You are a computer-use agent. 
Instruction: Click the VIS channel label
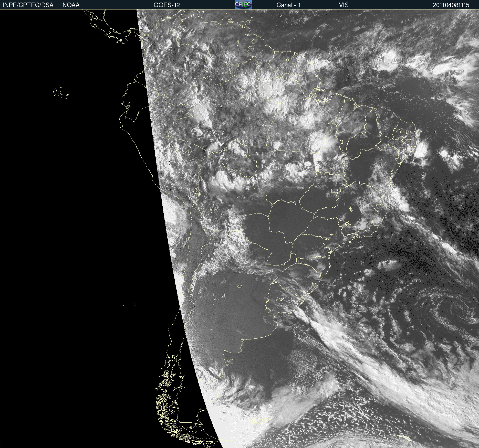click(x=344, y=5)
